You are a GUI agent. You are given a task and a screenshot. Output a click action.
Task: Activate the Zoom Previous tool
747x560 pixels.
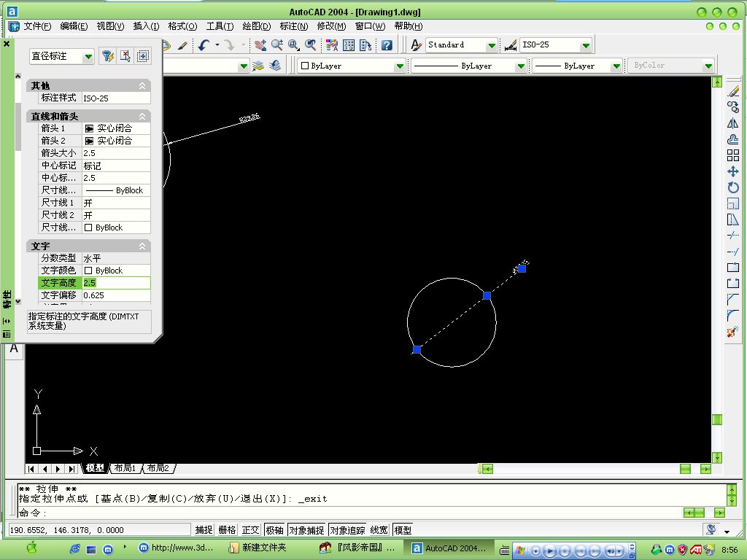311,45
